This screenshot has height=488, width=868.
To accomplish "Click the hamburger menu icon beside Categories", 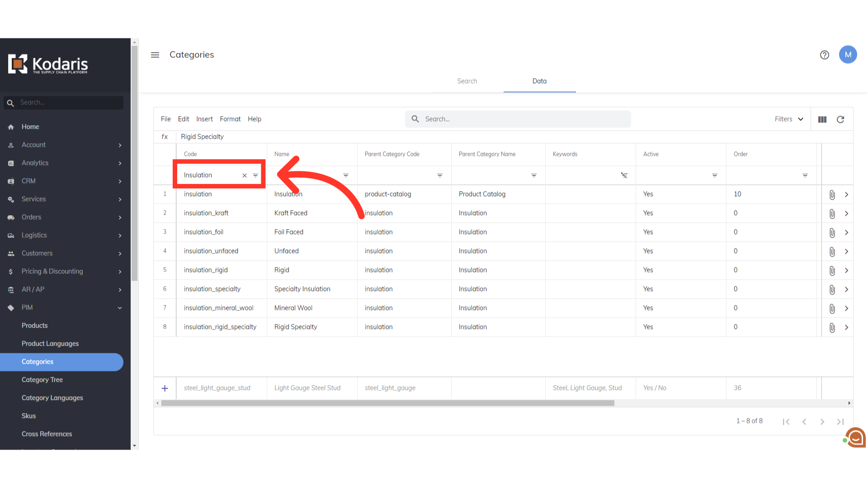I will pyautogui.click(x=155, y=55).
